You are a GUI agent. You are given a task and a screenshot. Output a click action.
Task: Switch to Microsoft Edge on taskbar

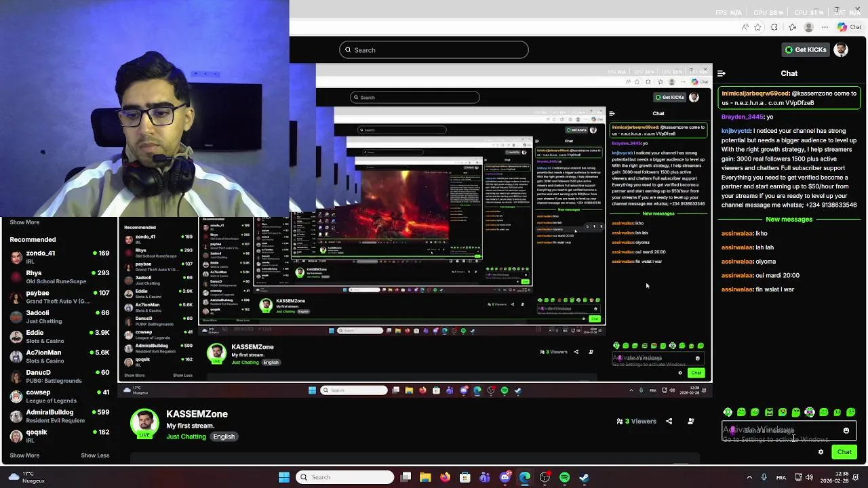coord(525,477)
